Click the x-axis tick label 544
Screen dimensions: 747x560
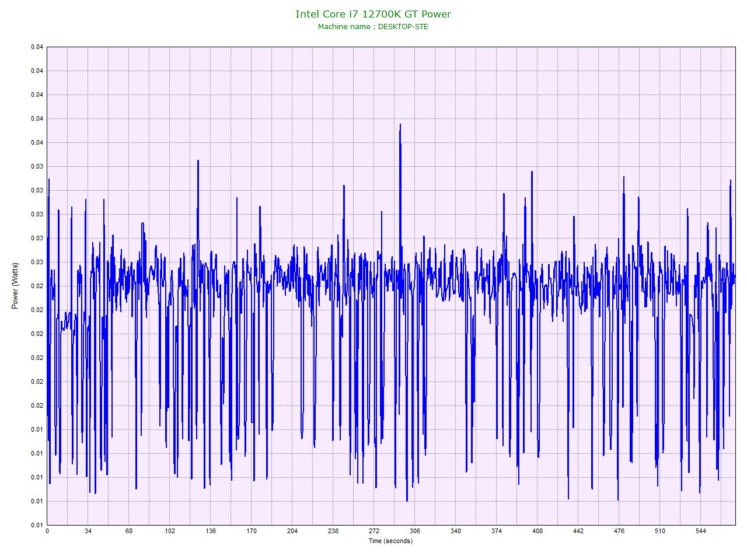701,531
